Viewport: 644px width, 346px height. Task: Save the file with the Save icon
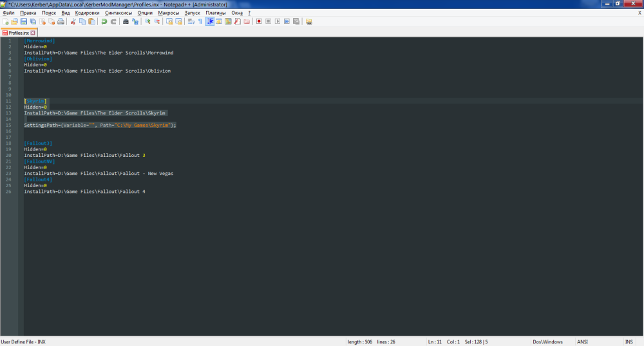pyautogui.click(x=24, y=21)
